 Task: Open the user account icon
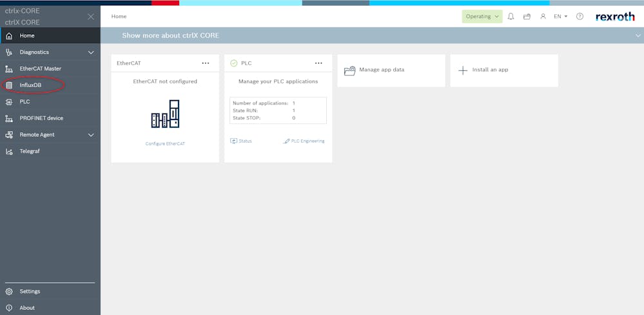(543, 16)
